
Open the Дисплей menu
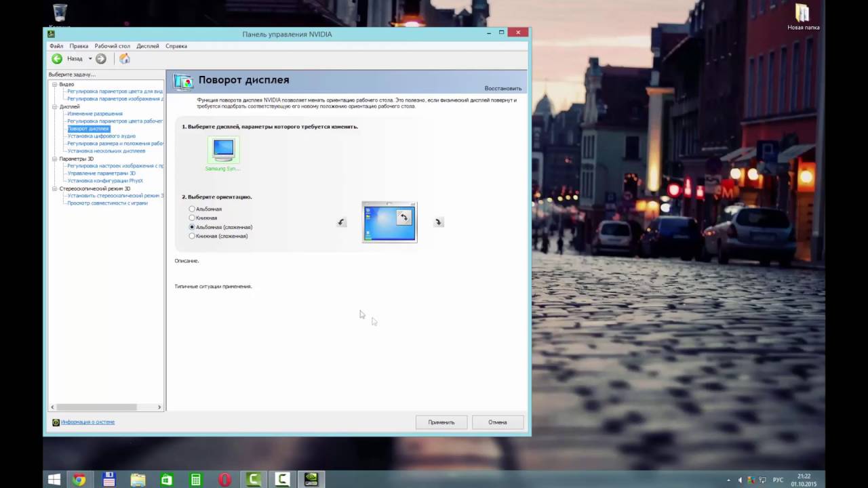click(x=148, y=46)
